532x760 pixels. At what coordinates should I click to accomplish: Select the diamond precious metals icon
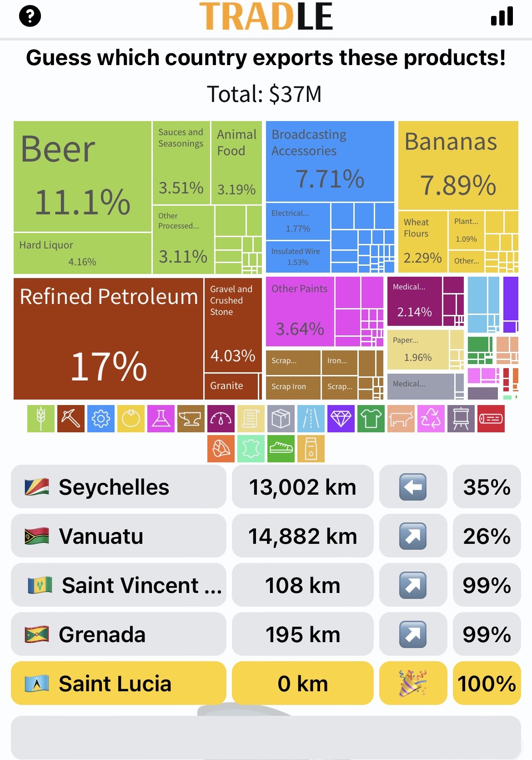click(x=341, y=418)
